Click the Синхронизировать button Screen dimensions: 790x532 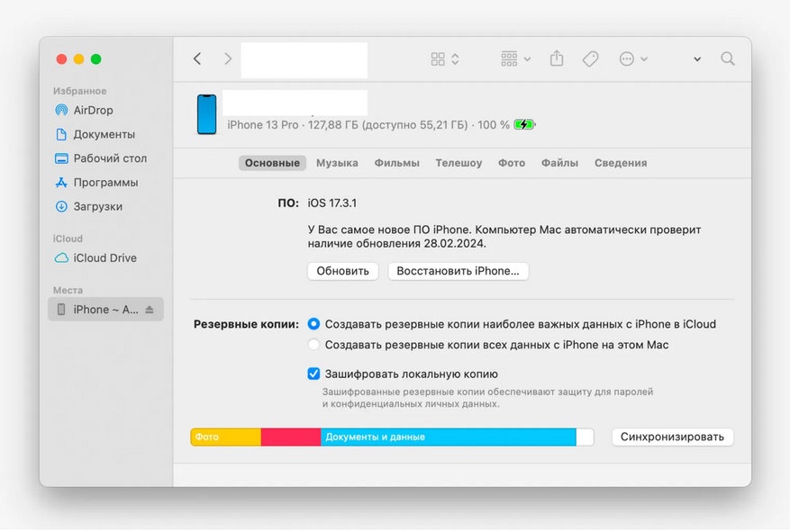point(672,437)
